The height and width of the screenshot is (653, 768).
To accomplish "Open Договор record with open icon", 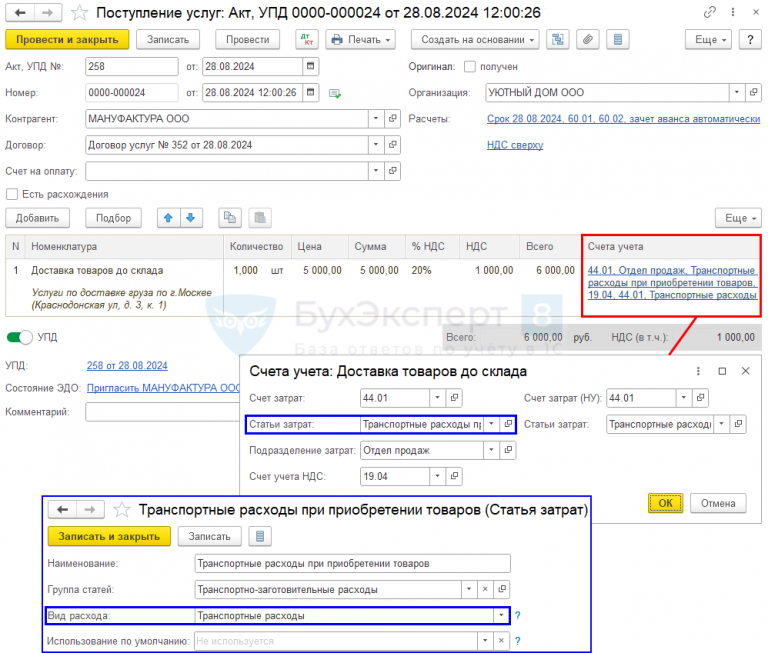I will pos(392,145).
